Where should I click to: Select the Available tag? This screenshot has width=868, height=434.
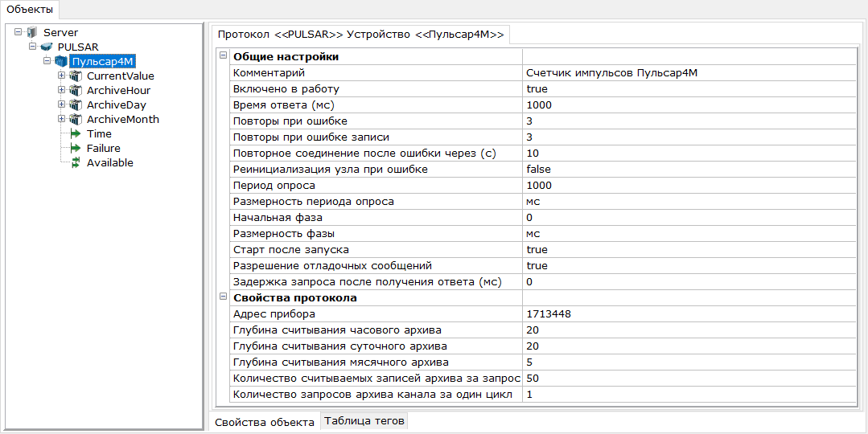click(x=109, y=162)
